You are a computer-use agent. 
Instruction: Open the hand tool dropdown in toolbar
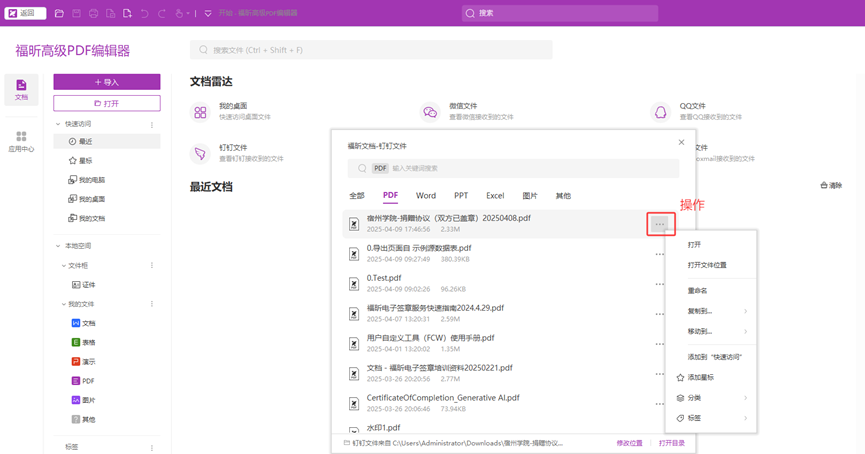(182, 13)
